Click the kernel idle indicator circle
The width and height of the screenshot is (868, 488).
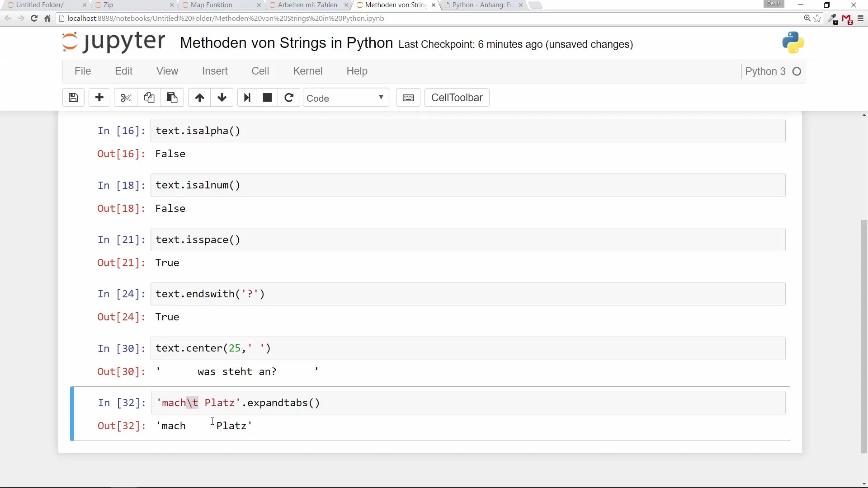[x=797, y=71]
